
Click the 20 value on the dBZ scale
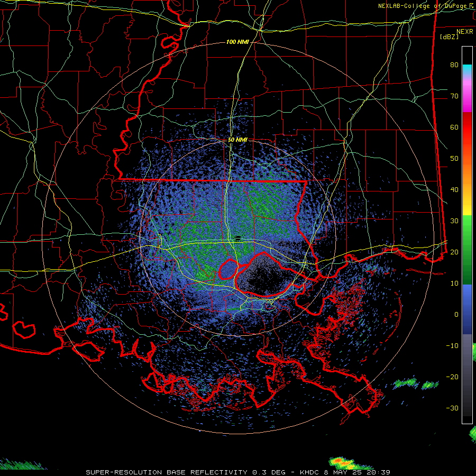(x=454, y=252)
